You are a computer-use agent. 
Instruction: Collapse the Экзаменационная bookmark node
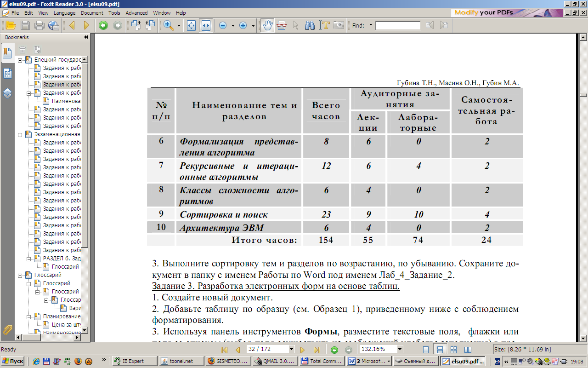tap(20, 134)
